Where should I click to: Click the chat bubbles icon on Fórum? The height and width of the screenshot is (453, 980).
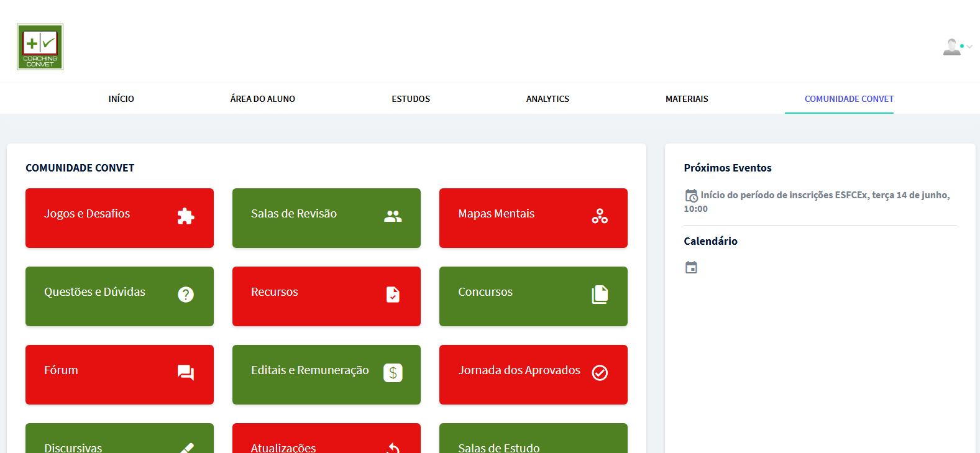click(x=185, y=373)
